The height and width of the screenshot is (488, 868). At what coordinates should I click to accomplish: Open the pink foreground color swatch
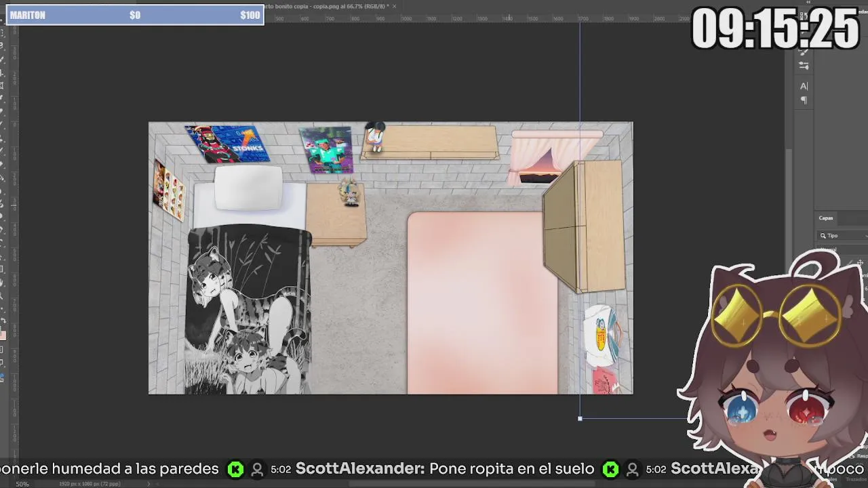[2, 334]
